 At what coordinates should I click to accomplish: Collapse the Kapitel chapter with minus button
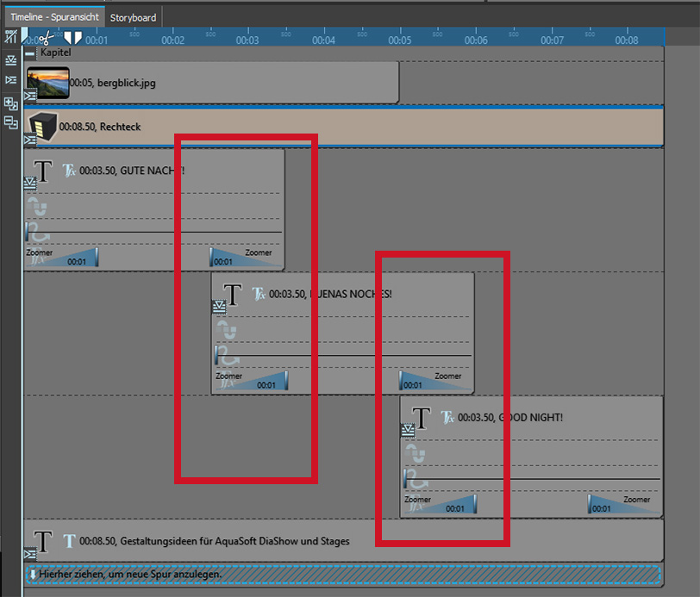pyautogui.click(x=30, y=53)
